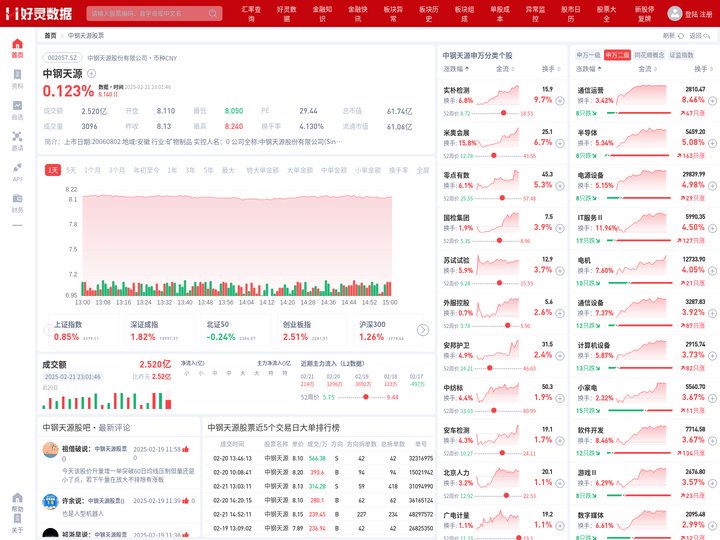Sort stock list by 换手

click(x=551, y=69)
